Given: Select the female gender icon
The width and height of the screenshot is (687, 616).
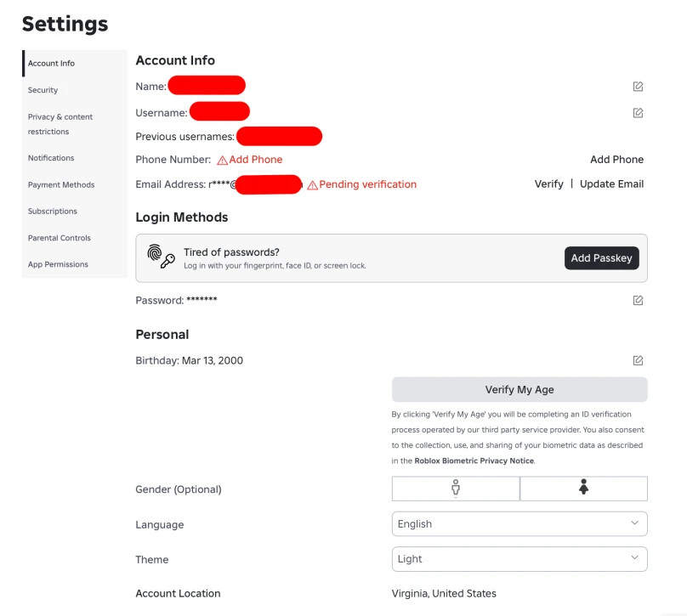Looking at the screenshot, I should pyautogui.click(x=583, y=489).
